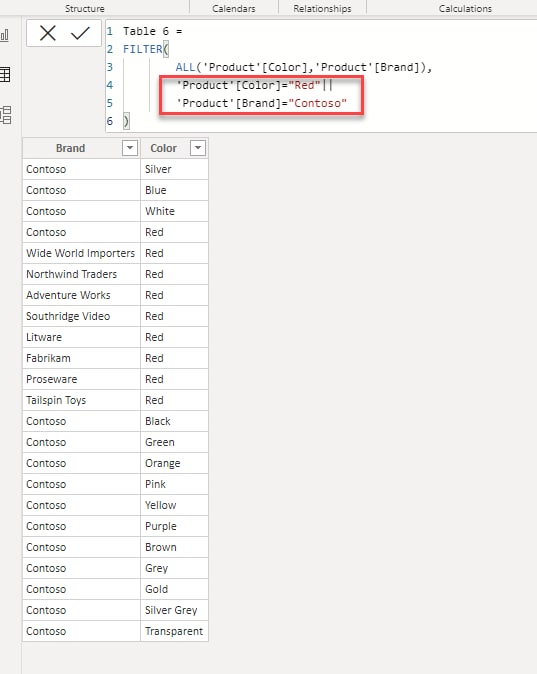This screenshot has height=674, width=537.
Task: Select the Silver color cell
Action: pyautogui.click(x=174, y=169)
